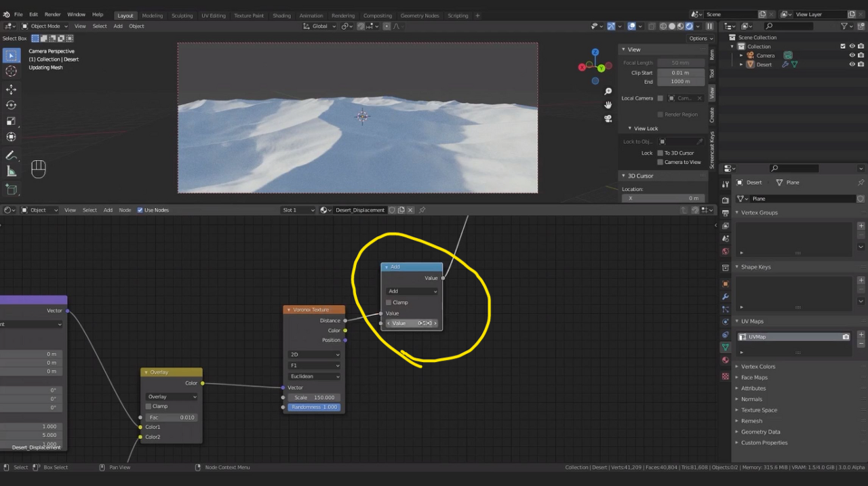Expand the Camera item in outliner

pos(741,56)
